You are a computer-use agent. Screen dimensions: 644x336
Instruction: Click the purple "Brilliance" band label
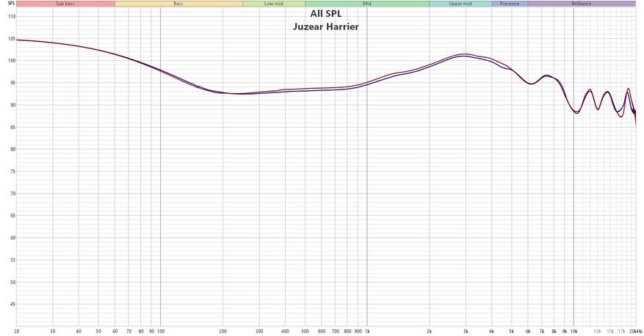coord(581,4)
